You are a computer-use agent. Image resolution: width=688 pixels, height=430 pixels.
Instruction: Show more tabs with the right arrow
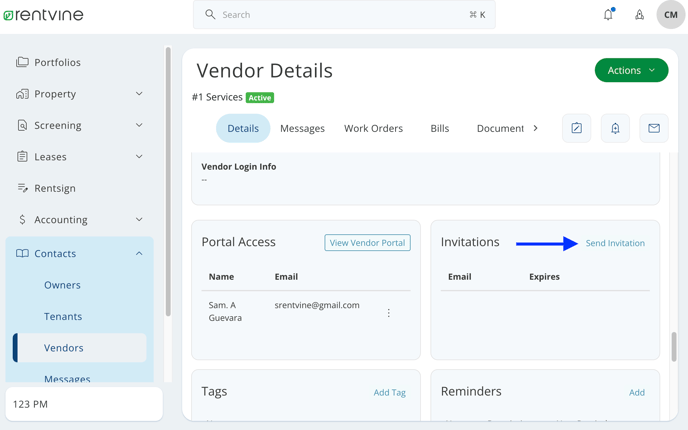(535, 128)
